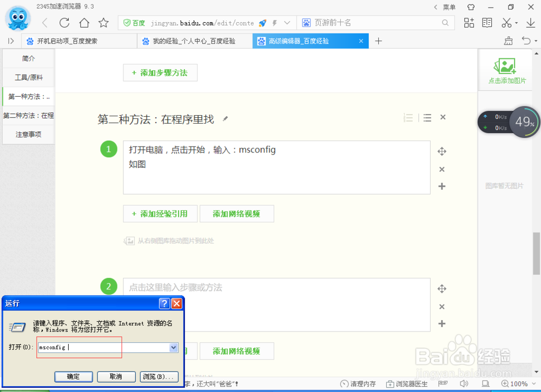The height and width of the screenshot is (392, 541).
Task: Click the lightning Flash toggle in the address bar
Action: 274,23
